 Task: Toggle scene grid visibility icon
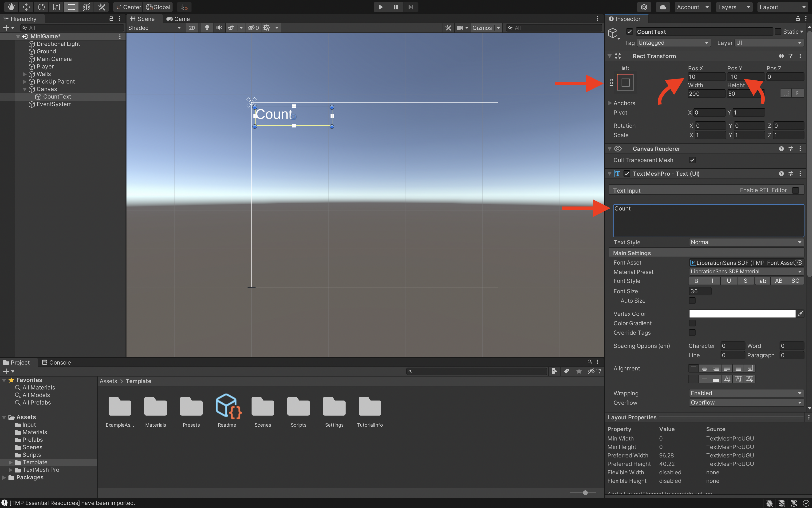[x=267, y=28]
